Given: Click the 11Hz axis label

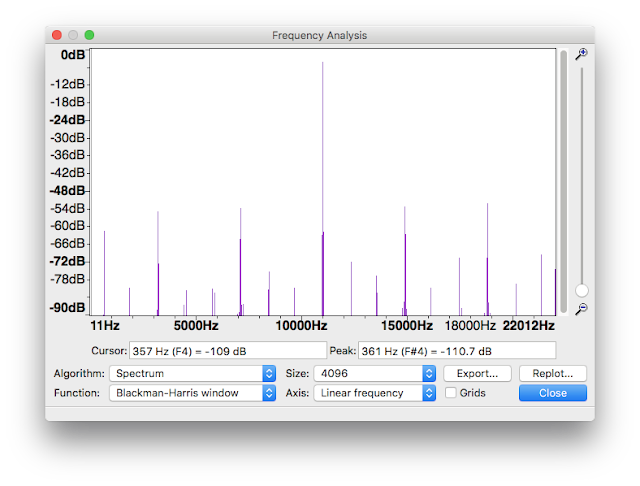Looking at the screenshot, I should pos(104,326).
